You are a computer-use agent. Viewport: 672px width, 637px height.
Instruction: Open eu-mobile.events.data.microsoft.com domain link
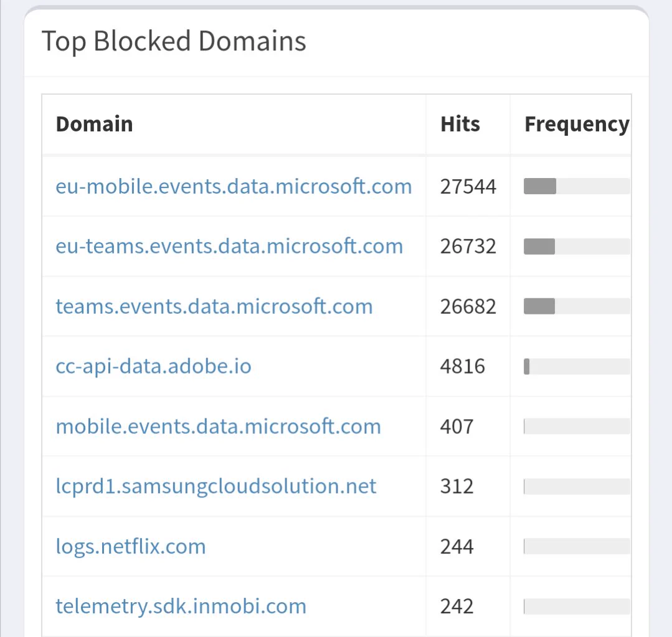[x=234, y=186]
